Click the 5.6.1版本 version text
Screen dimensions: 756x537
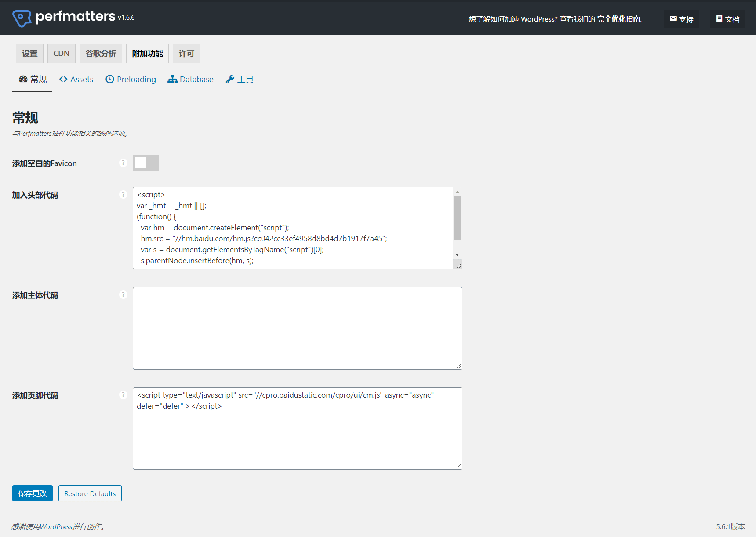click(730, 526)
